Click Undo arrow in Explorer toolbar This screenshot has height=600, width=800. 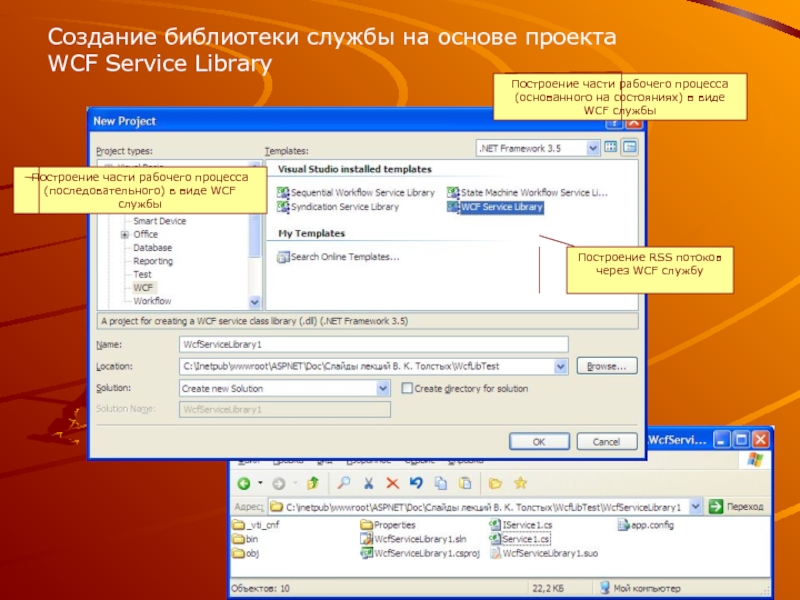pyautogui.click(x=416, y=483)
